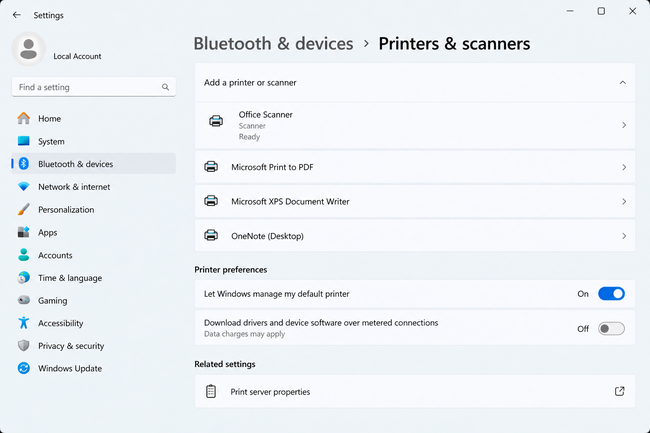Open OneNote (Desktop) chevron arrow

(x=624, y=236)
